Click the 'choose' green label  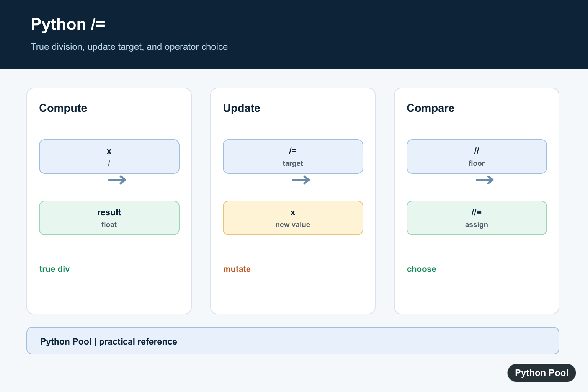[x=421, y=269]
